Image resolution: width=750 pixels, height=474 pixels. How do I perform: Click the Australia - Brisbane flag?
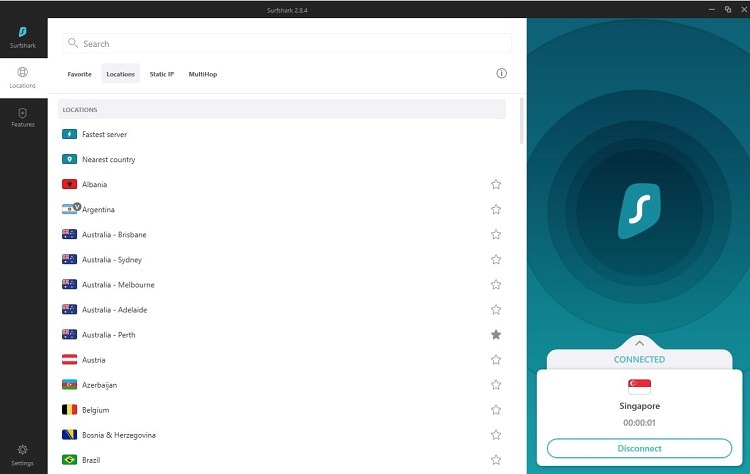coord(69,234)
